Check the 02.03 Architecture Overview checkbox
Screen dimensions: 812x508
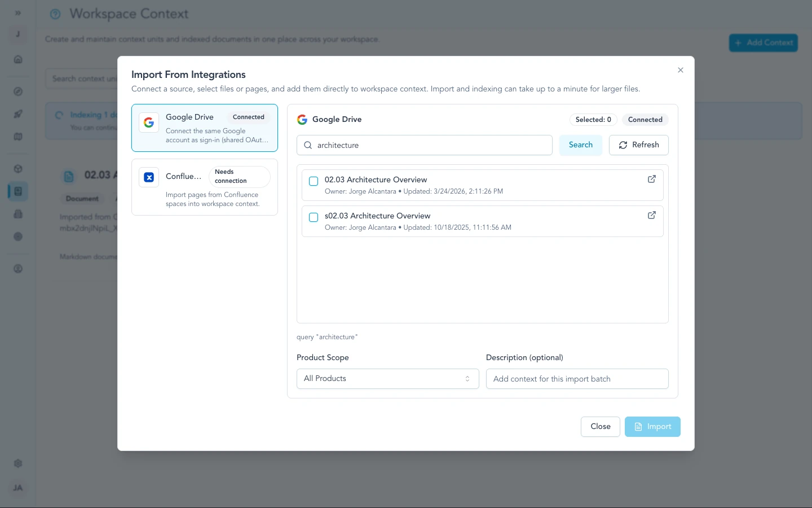point(314,181)
